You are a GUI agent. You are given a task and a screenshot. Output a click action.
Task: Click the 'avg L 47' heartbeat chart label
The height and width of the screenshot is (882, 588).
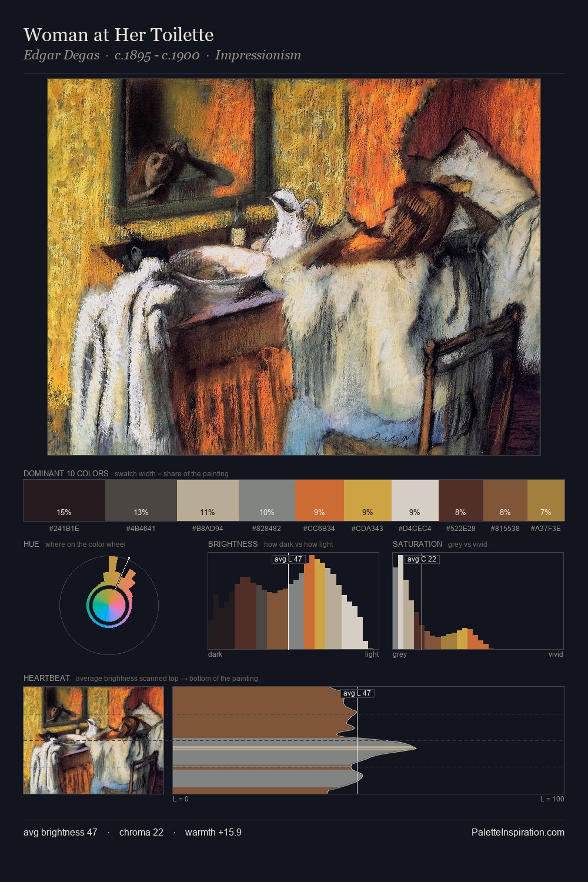point(358,693)
